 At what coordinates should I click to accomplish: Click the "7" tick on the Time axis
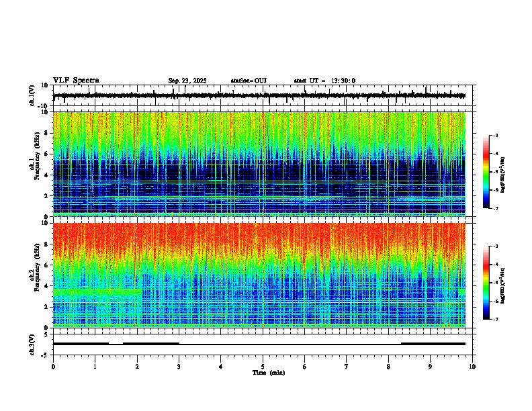pyautogui.click(x=347, y=367)
